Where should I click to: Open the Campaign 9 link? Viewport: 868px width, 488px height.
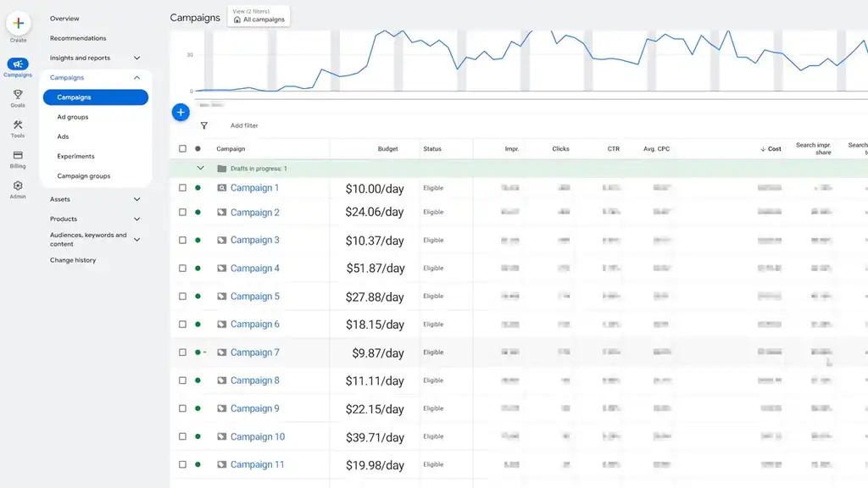pos(254,408)
